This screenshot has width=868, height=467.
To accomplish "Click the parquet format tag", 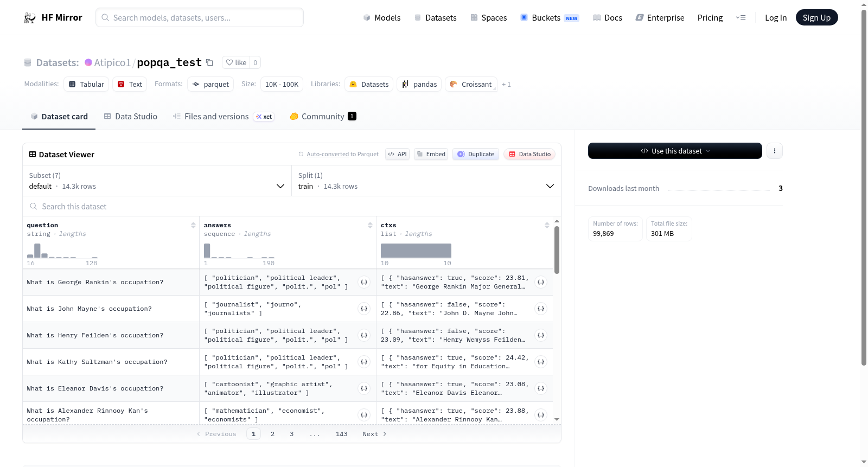I will pos(210,84).
